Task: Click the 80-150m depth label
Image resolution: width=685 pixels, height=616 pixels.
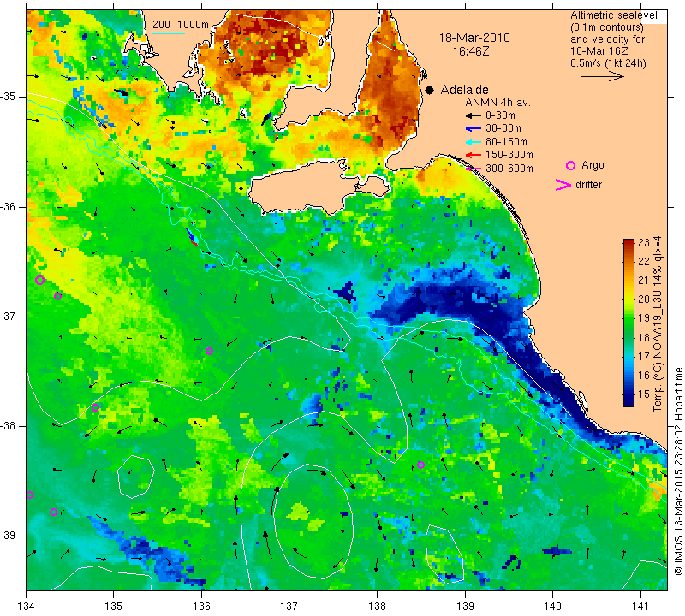Action: tap(506, 142)
